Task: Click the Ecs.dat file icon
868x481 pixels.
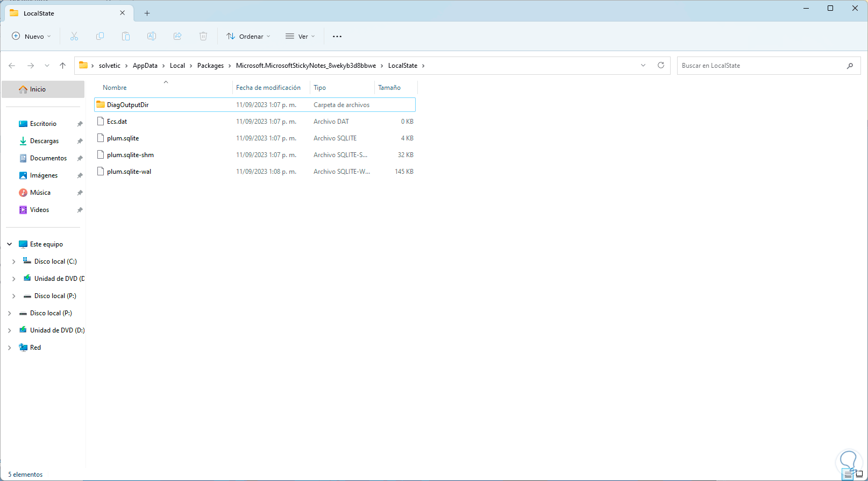Action: coord(101,121)
